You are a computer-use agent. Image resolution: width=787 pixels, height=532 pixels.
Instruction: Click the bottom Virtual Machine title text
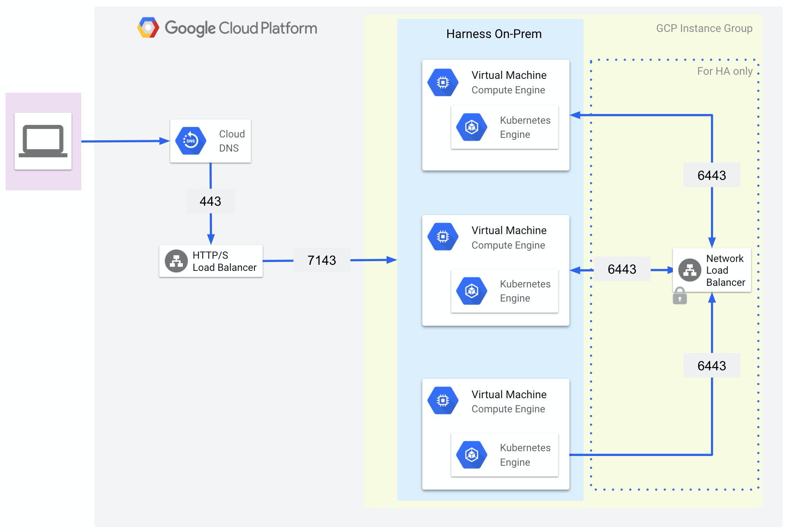coord(509,395)
